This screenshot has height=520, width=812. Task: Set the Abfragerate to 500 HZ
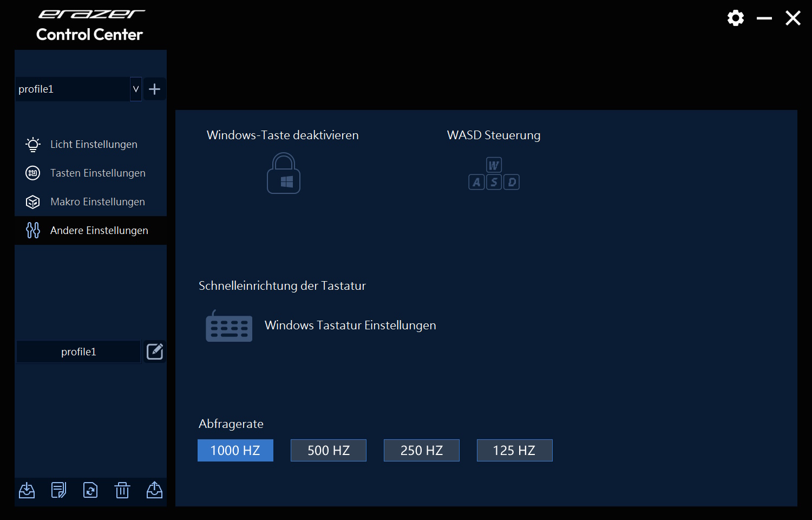(x=329, y=451)
